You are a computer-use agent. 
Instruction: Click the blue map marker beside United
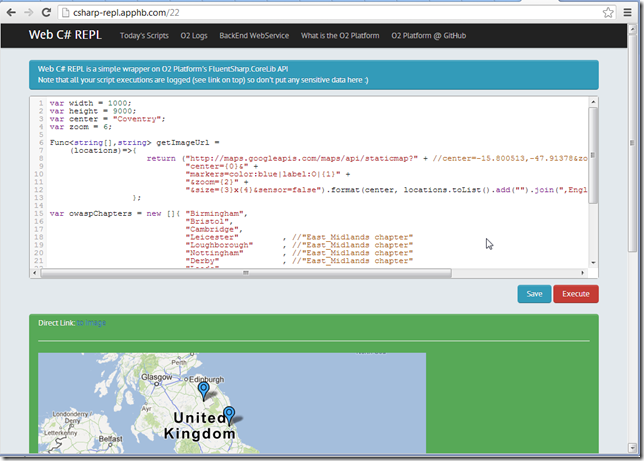coord(229,415)
